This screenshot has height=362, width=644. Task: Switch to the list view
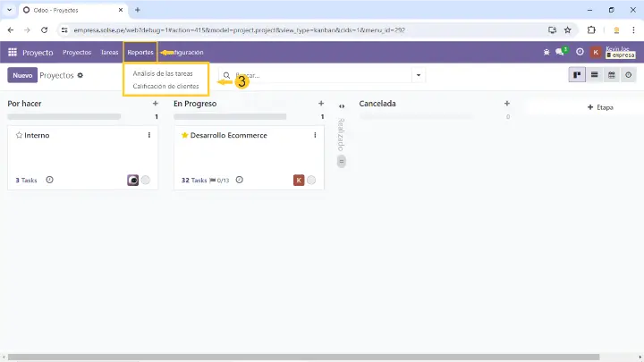595,75
